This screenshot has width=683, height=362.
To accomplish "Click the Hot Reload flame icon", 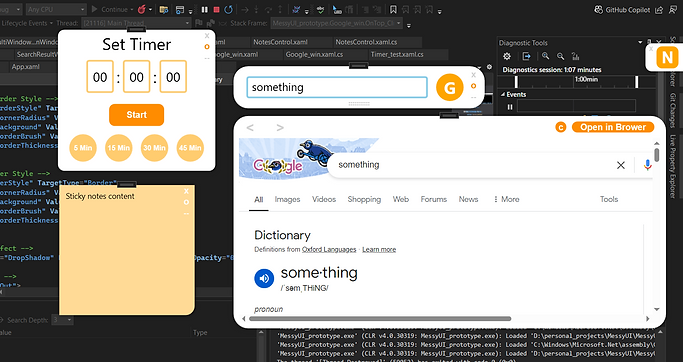I will tap(142, 9).
